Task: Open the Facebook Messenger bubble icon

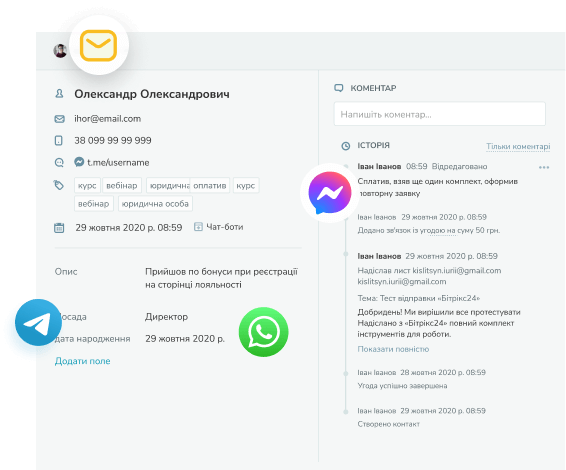Action: click(x=330, y=193)
